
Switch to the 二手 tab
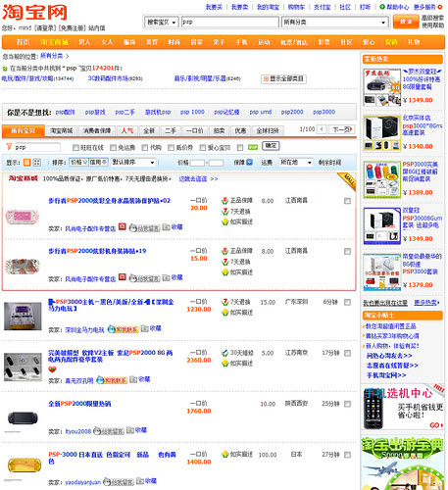point(171,130)
